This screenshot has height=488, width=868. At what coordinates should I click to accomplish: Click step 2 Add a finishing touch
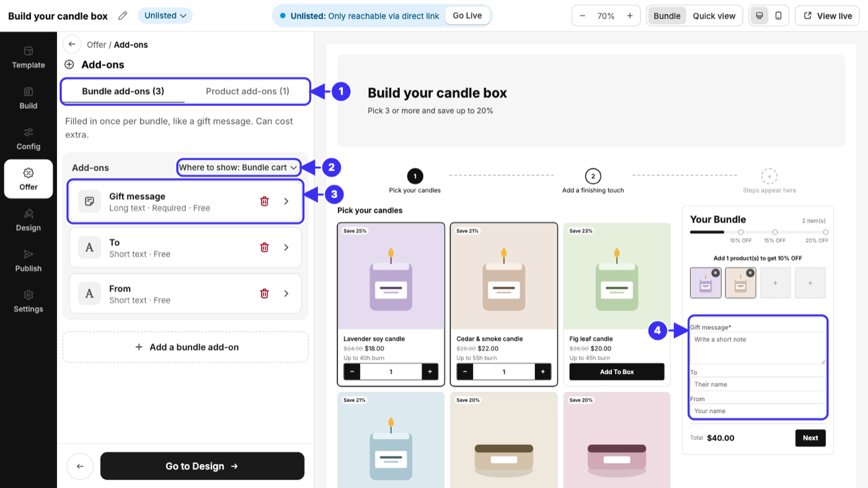click(x=593, y=181)
